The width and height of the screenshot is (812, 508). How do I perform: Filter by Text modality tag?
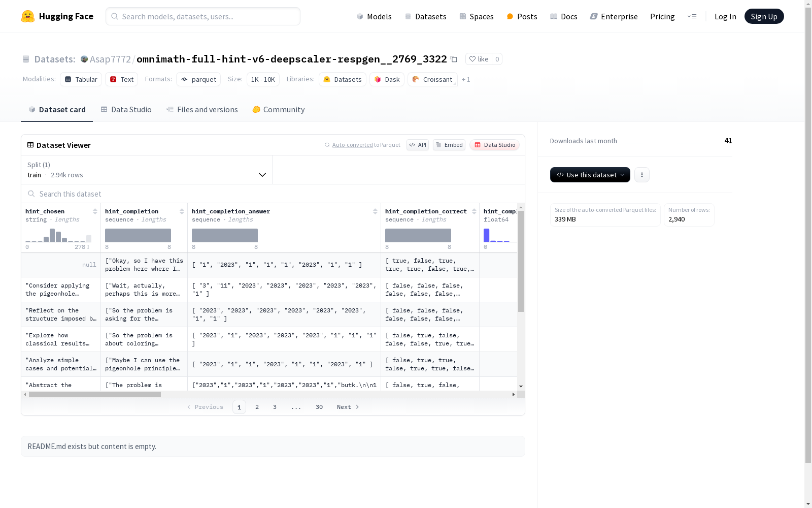click(121, 79)
